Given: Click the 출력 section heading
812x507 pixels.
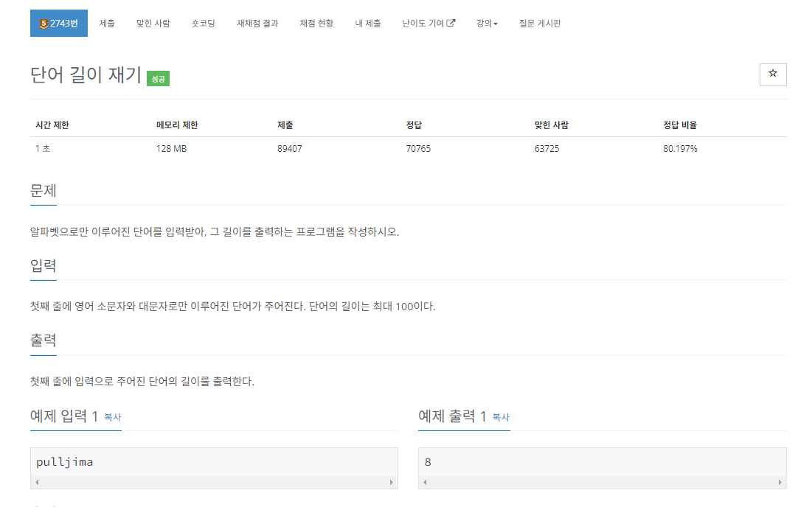Looking at the screenshot, I should (43, 340).
